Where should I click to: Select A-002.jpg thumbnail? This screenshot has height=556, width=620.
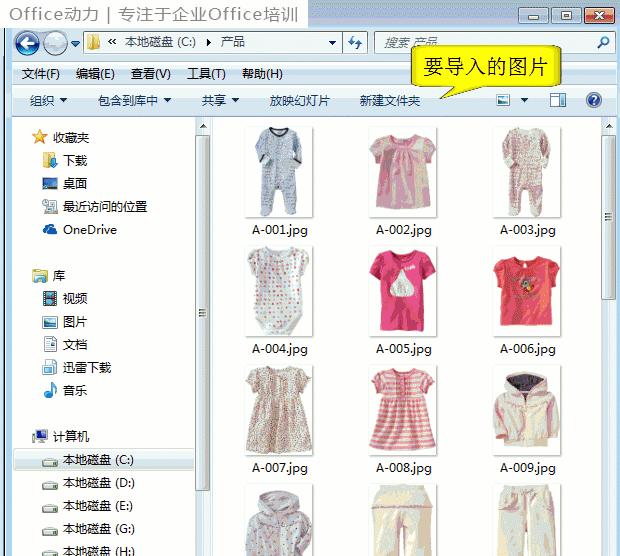tap(403, 172)
